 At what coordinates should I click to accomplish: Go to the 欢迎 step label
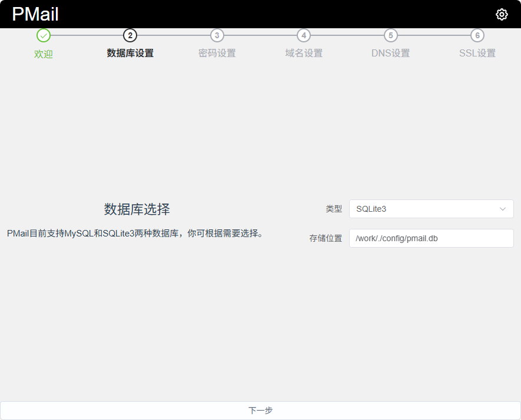pyautogui.click(x=44, y=54)
